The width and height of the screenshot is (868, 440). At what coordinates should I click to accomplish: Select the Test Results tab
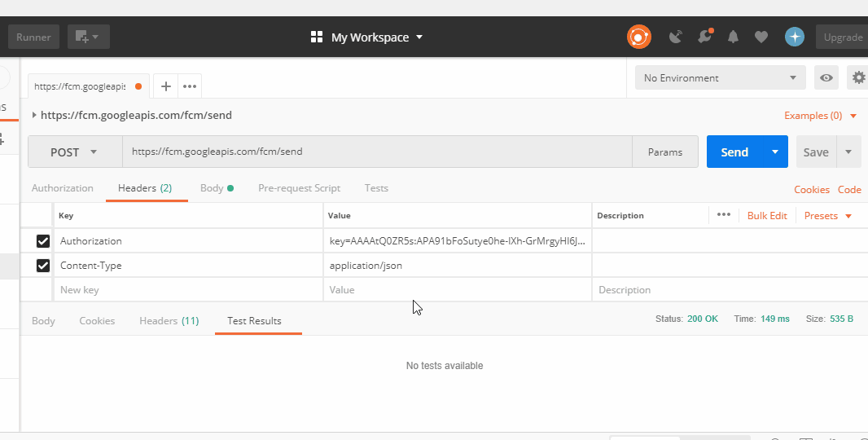tap(254, 321)
